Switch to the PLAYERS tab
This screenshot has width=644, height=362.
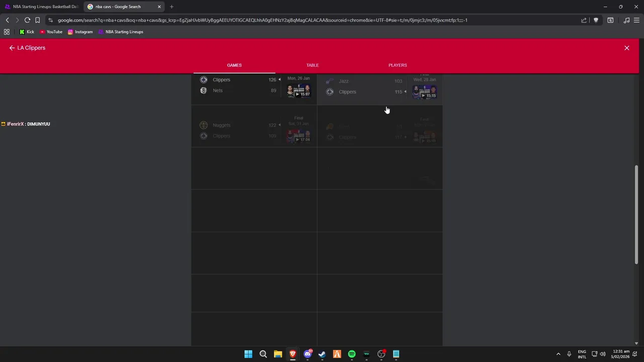tap(397, 65)
